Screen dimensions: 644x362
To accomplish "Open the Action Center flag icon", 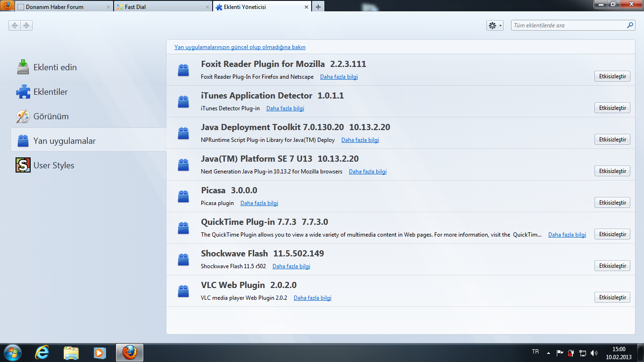I will tap(560, 353).
